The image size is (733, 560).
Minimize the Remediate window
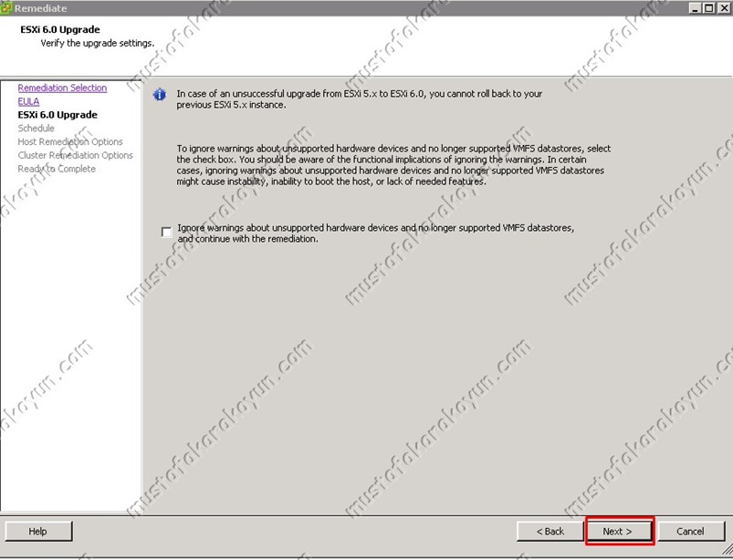pyautogui.click(x=696, y=8)
